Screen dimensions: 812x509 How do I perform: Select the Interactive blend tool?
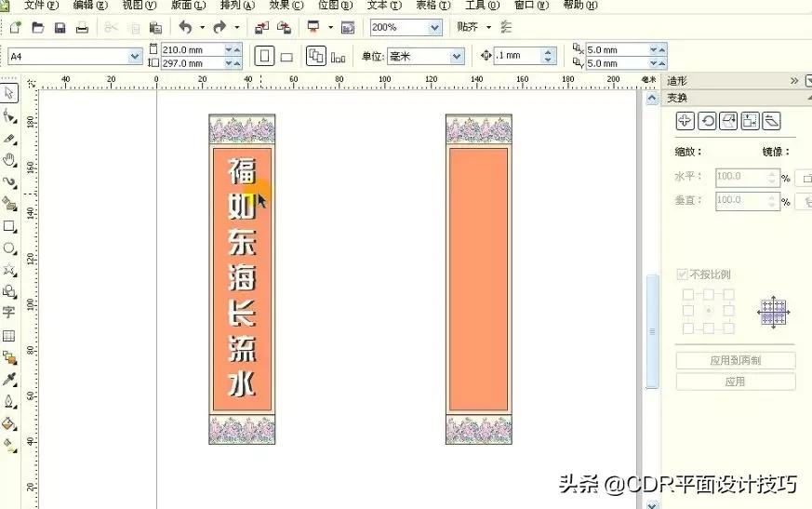[x=9, y=357]
